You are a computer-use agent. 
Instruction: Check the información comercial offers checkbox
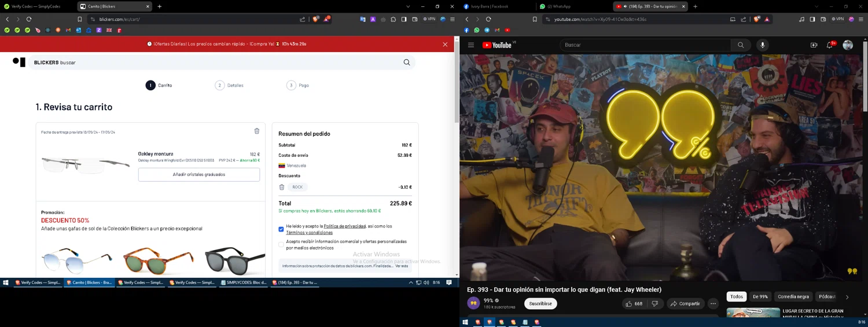(x=281, y=244)
